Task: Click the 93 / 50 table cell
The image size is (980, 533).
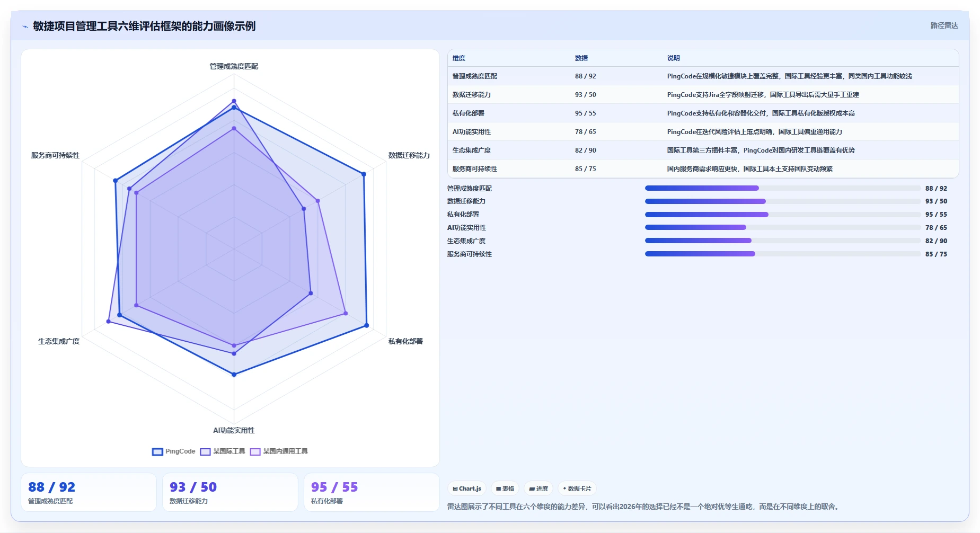Action: 585,95
